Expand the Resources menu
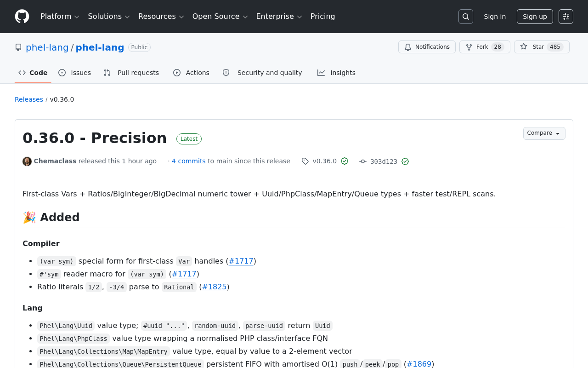Viewport: 588px width, 368px height. (x=161, y=17)
